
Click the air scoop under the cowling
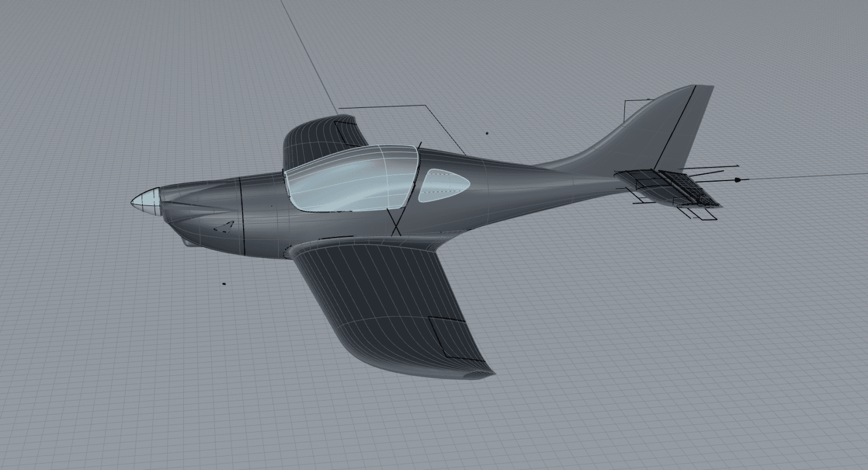coord(188,243)
